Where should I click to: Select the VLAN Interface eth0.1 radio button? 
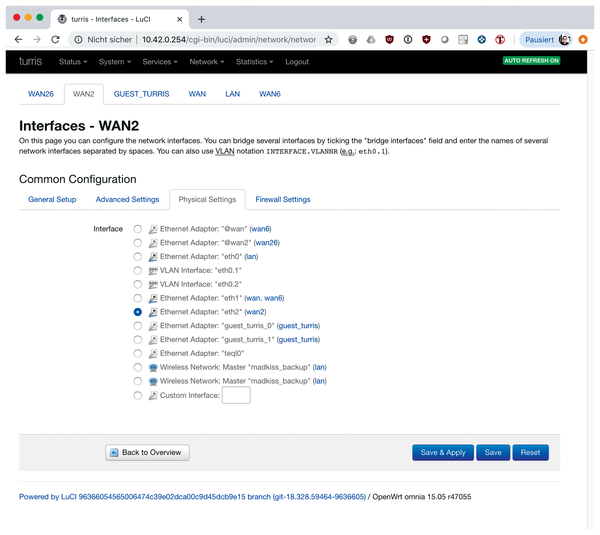(137, 270)
